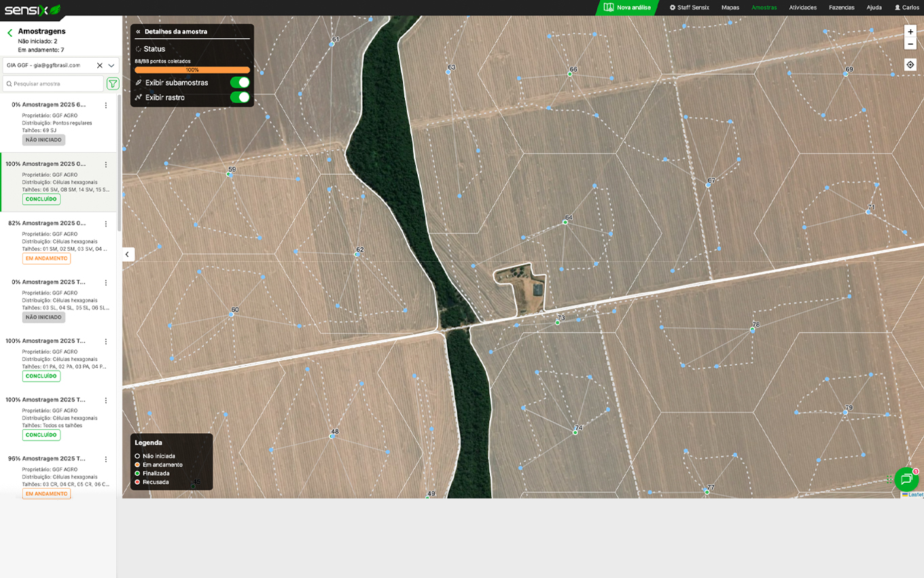The image size is (924, 578).
Task: Open the Mapas menu
Action: coord(730,7)
